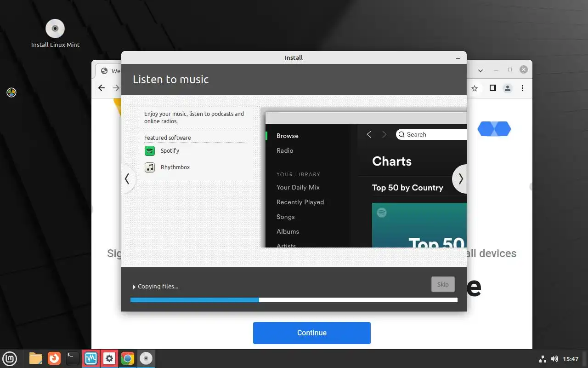Open the Terminal from the taskbar
The image size is (588, 368).
(73, 358)
